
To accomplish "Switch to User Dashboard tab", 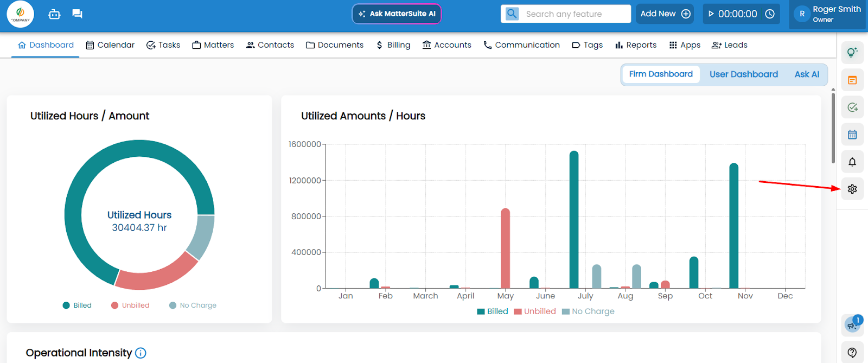I will (743, 74).
